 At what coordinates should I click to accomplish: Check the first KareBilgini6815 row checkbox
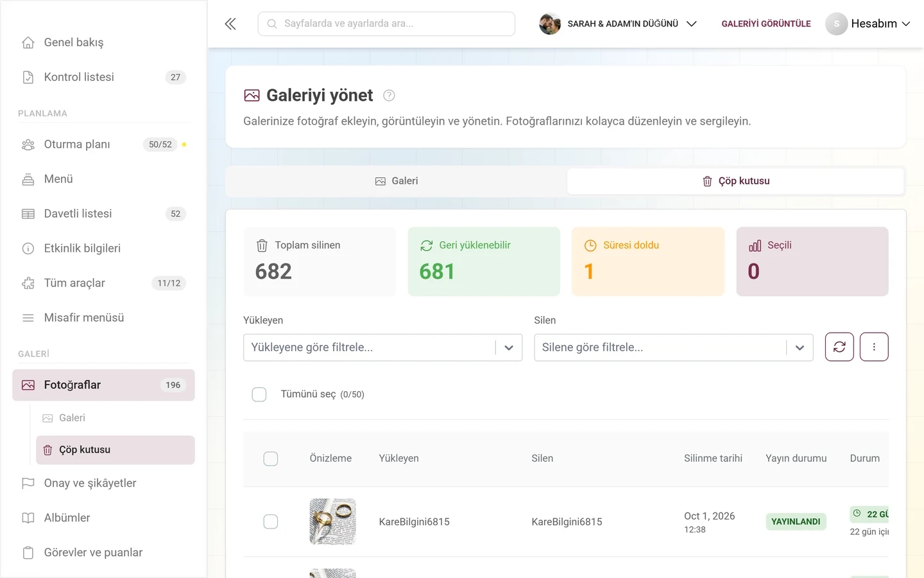(x=271, y=521)
